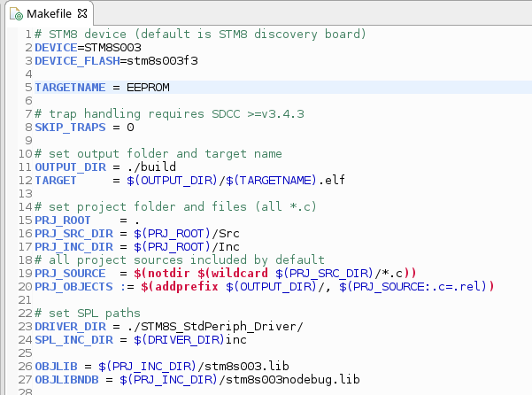Screen dimensions: 532x395
Task: Close the Makefile tab via its X
Action: (x=82, y=13)
